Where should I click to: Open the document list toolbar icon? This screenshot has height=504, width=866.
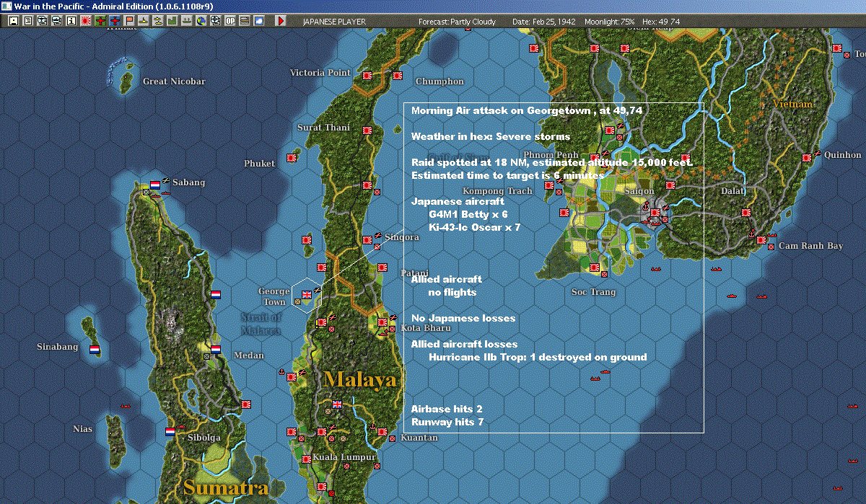pos(28,21)
